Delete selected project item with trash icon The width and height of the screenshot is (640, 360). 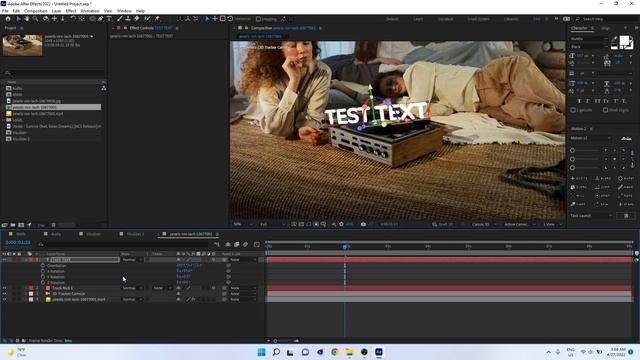coord(53,225)
